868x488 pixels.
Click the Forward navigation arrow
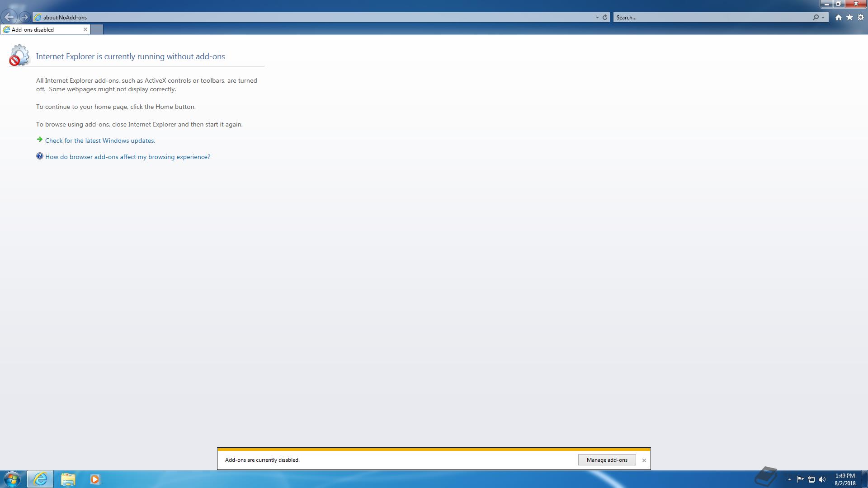[25, 17]
